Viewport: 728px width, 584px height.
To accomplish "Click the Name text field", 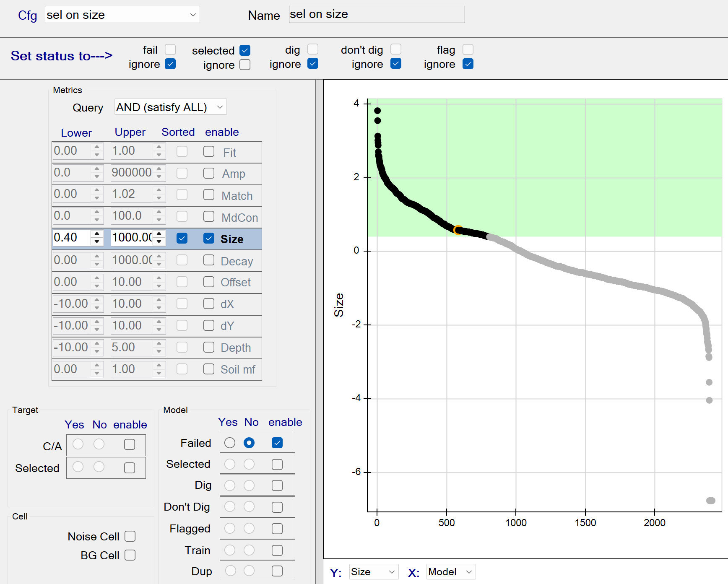I will coord(376,15).
